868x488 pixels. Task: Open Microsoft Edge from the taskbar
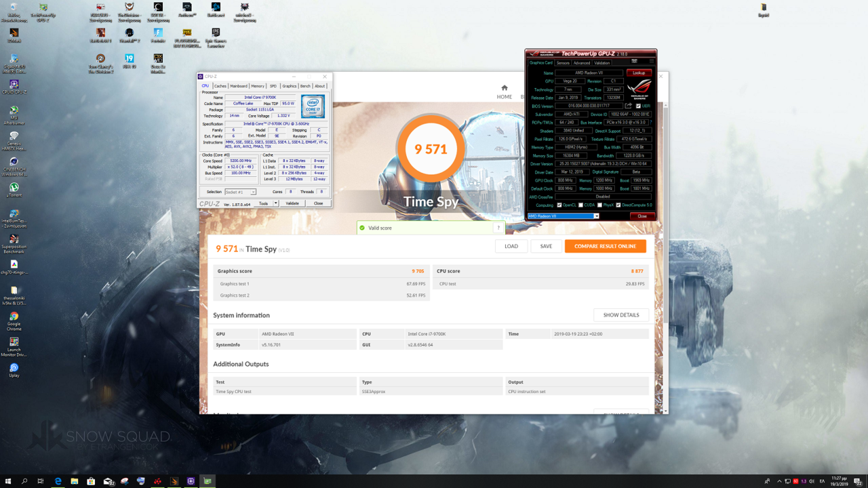(x=58, y=481)
